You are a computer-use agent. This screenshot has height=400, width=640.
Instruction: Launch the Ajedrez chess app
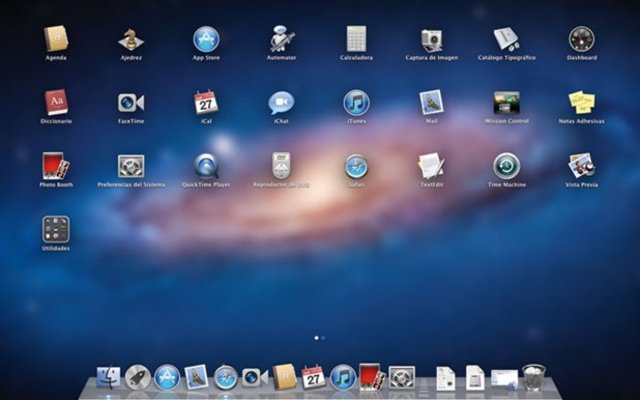pos(131,39)
